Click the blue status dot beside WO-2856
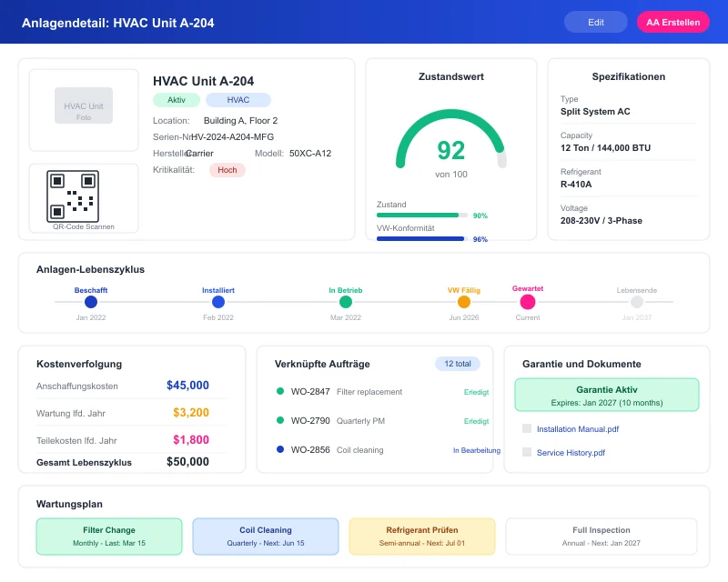 coord(279,450)
